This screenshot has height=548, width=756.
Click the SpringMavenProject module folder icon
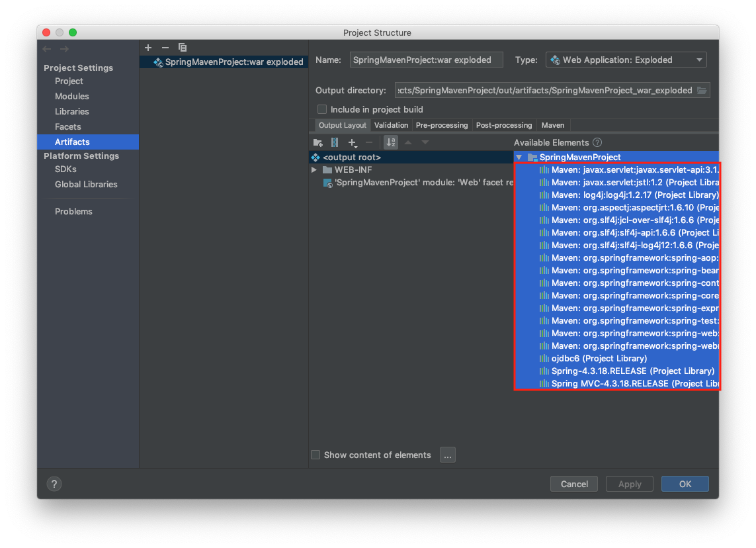point(532,158)
